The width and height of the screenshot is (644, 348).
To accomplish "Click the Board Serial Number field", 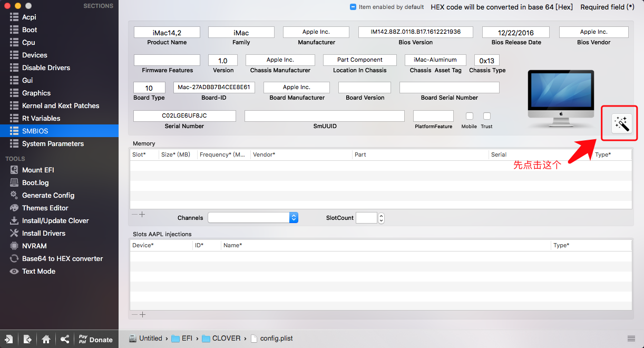I will click(x=450, y=87).
